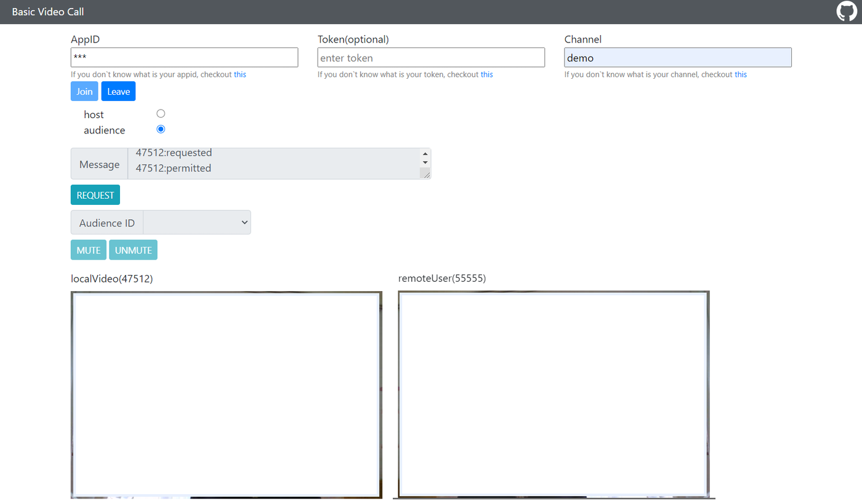The width and height of the screenshot is (862, 504).
Task: Click the 'Message' label
Action: [x=99, y=164]
